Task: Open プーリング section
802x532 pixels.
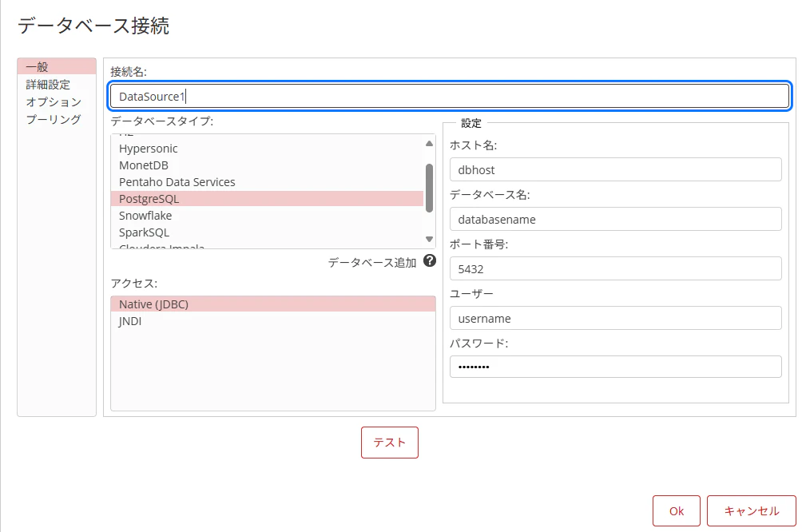Action: (x=54, y=119)
